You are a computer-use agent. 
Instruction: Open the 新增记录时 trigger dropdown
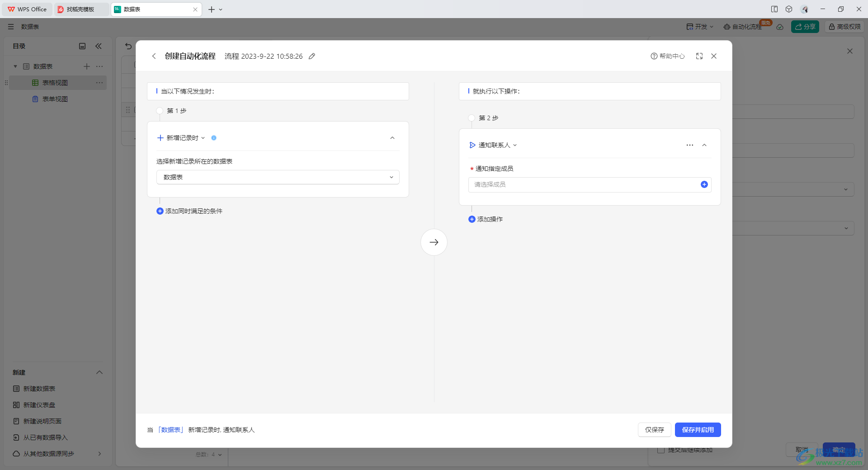point(181,138)
